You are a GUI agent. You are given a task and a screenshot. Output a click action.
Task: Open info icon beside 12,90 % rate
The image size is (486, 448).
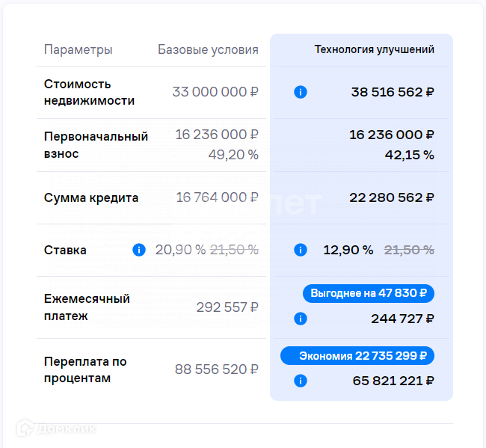click(x=301, y=250)
